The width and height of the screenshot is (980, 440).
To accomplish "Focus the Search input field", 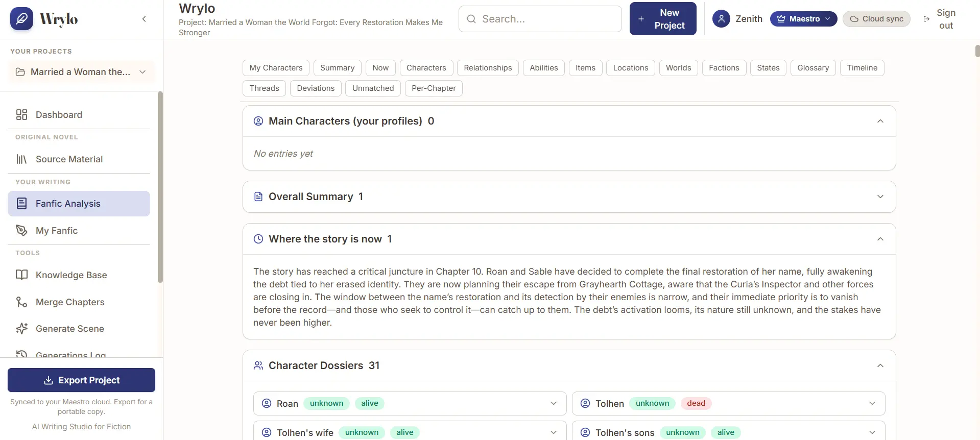I will [540, 19].
